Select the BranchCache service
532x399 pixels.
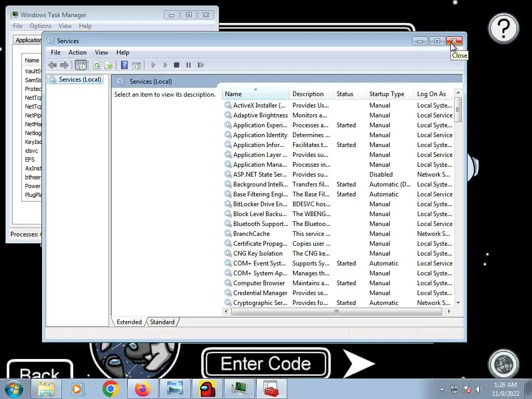338,233
